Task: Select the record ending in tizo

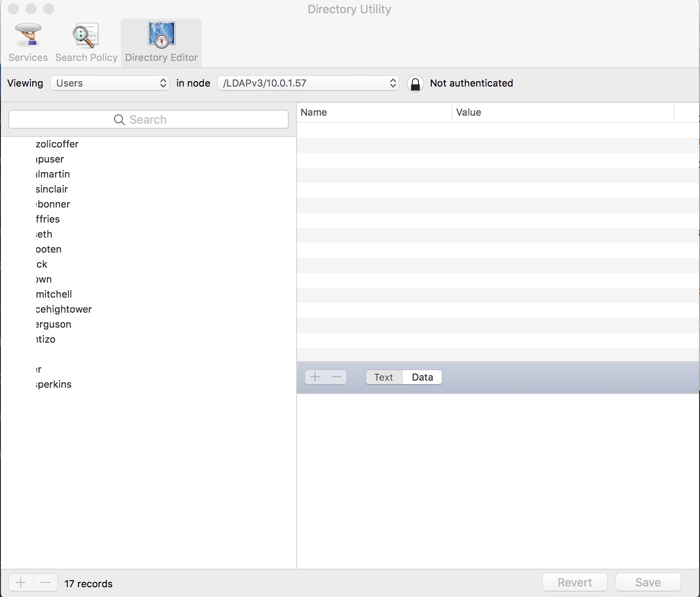Action: [148, 339]
